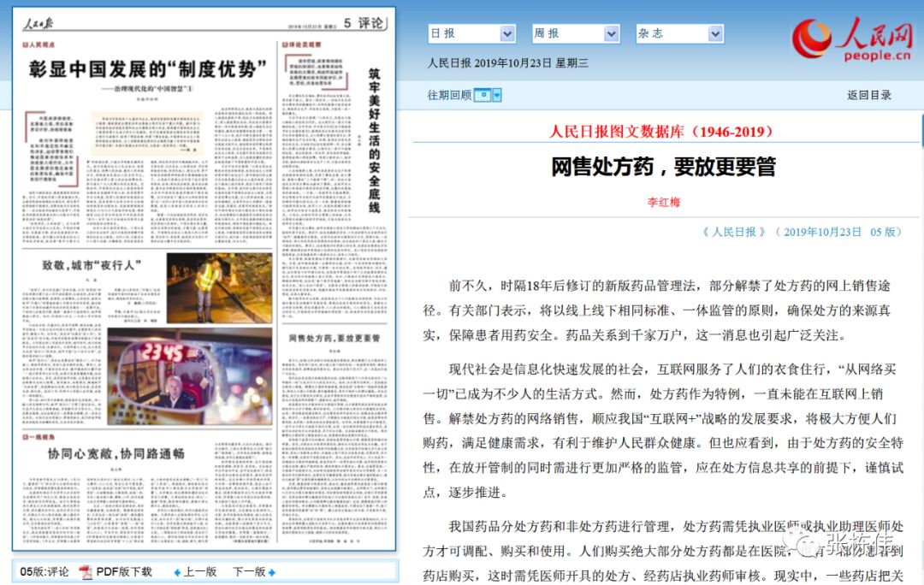The height and width of the screenshot is (585, 924).
Task: Click the 往期回顾 calendar icon
Action: 482,95
